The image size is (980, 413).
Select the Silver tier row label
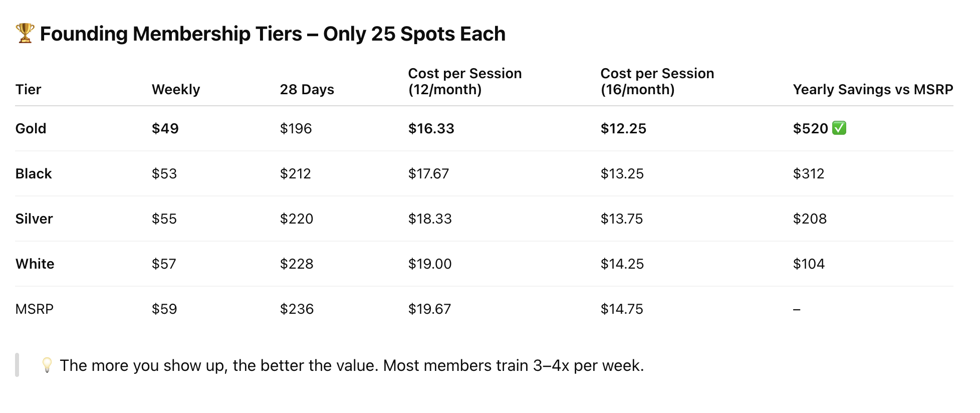[x=34, y=219]
